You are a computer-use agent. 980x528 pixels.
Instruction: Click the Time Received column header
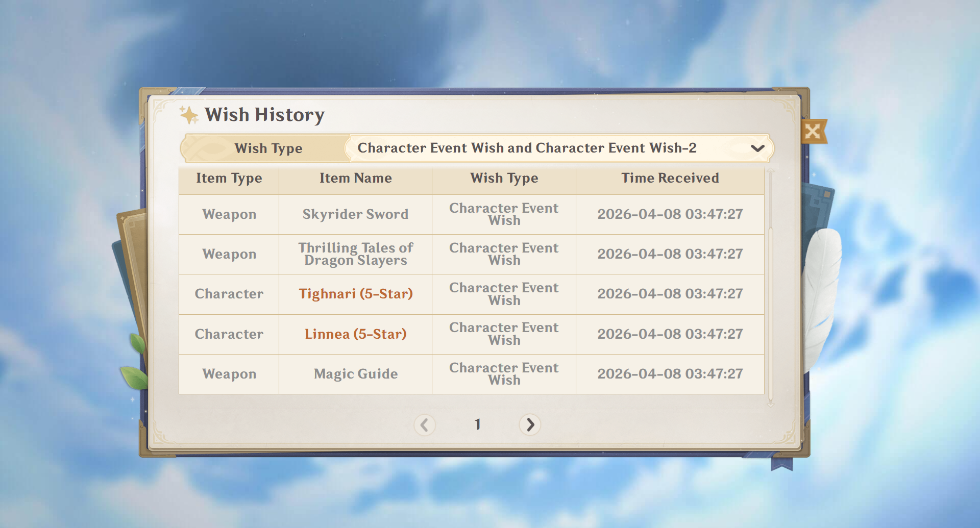point(670,178)
